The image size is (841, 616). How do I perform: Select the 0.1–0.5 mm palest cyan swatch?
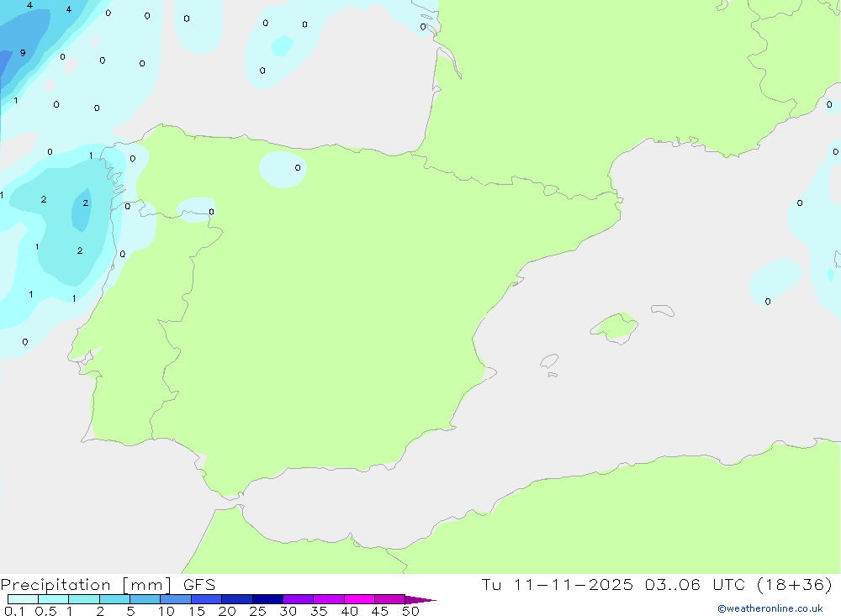(23, 599)
